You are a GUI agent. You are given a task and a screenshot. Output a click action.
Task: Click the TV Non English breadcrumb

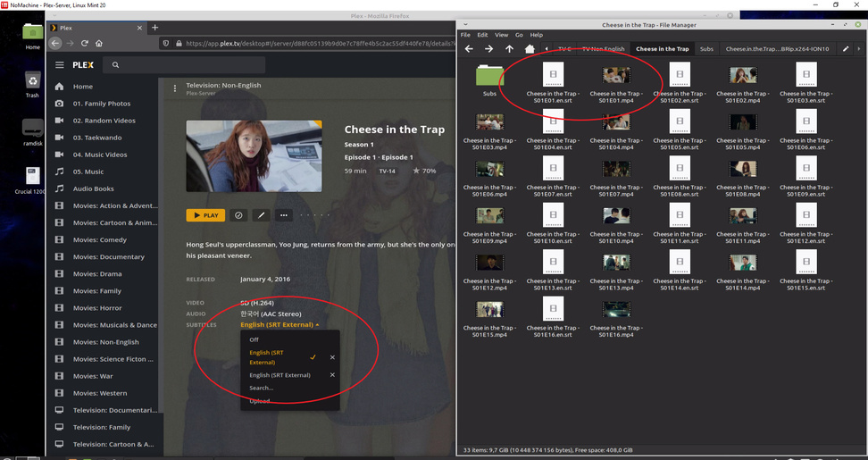603,49
